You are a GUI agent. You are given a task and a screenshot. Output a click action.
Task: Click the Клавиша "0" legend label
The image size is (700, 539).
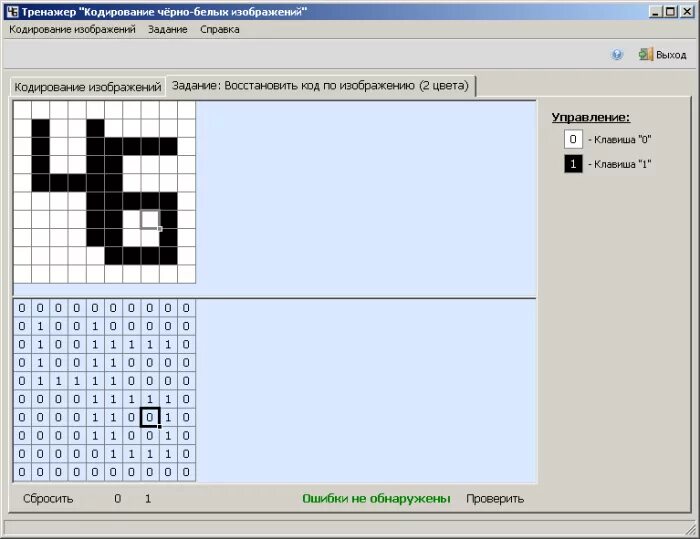click(x=622, y=140)
